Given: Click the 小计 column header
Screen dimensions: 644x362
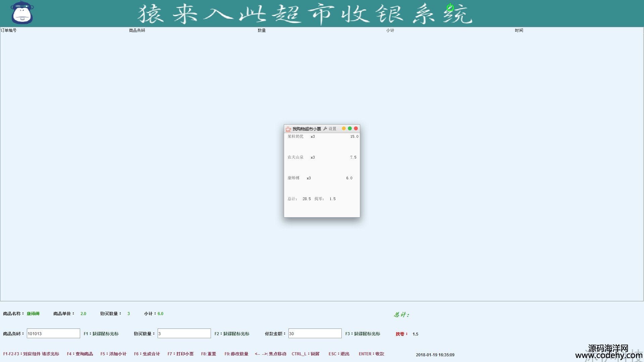Looking at the screenshot, I should 390,31.
